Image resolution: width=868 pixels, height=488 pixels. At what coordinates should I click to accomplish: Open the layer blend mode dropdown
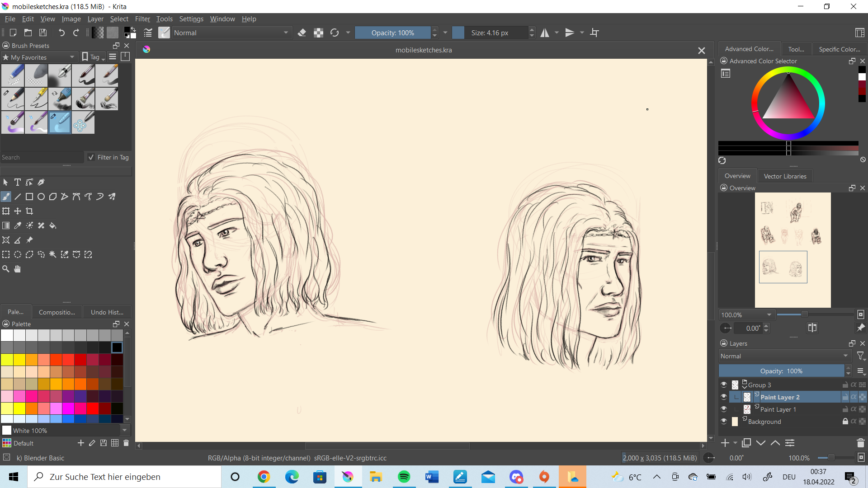coord(784,356)
